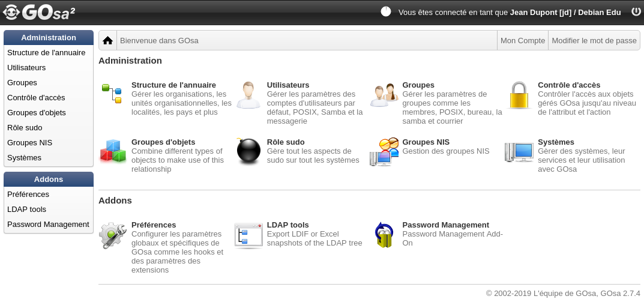Click the session timer clock icon

(386, 12)
